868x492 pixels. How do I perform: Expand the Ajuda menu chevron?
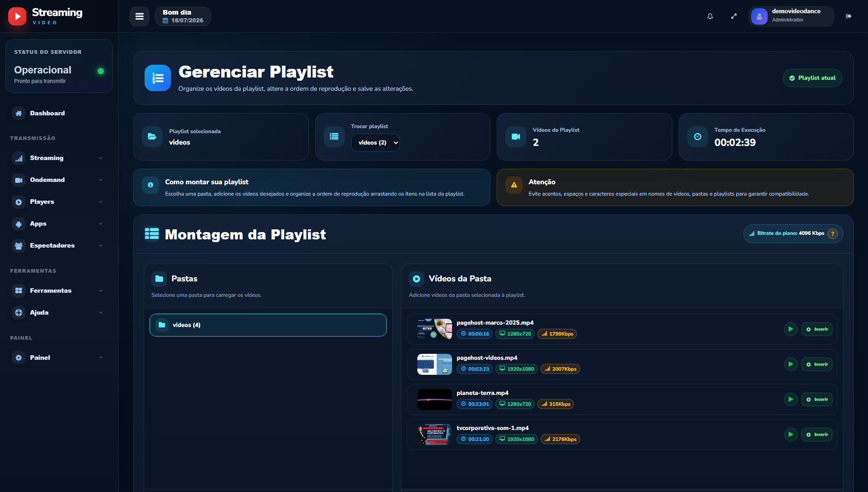pos(101,313)
